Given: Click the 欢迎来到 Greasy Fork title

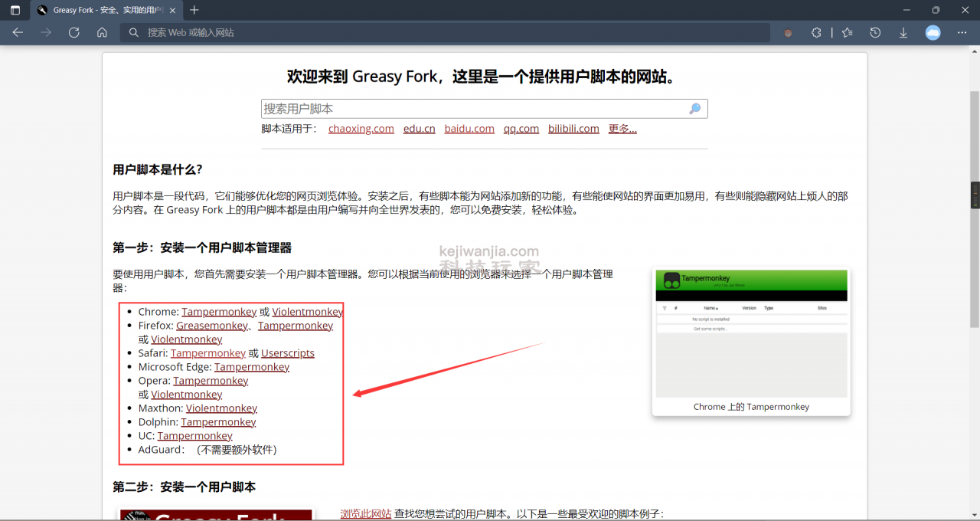Looking at the screenshot, I should [481, 77].
